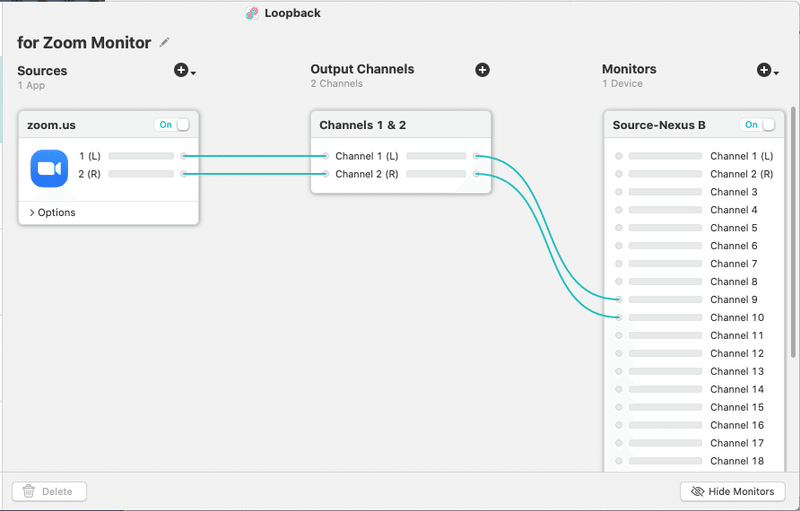This screenshot has width=800, height=511.
Task: Click the zoom.us 1 (L) output connector
Action: coord(184,156)
